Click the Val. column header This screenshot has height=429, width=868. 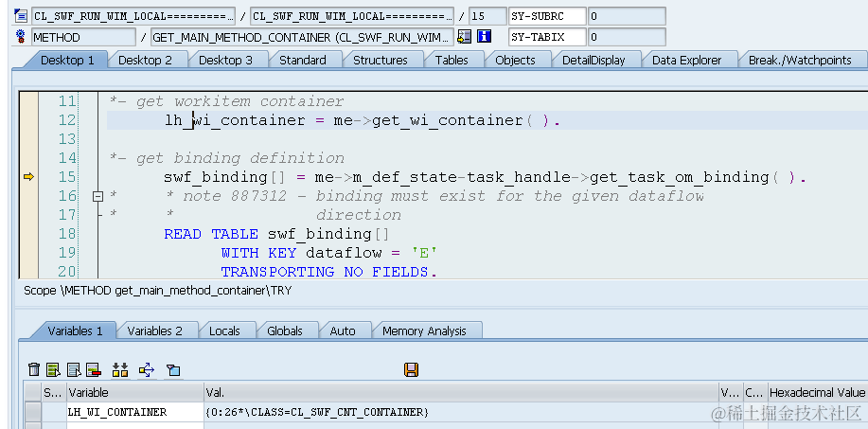[x=461, y=392]
